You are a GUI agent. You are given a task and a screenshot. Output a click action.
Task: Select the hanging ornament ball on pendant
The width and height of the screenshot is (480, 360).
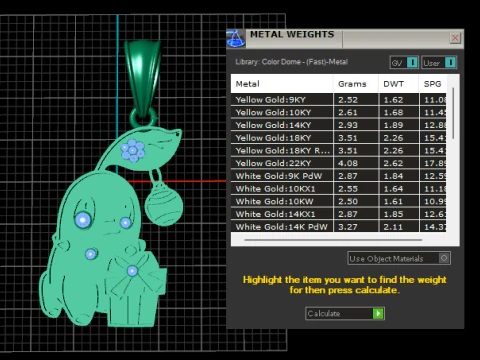pos(164,204)
